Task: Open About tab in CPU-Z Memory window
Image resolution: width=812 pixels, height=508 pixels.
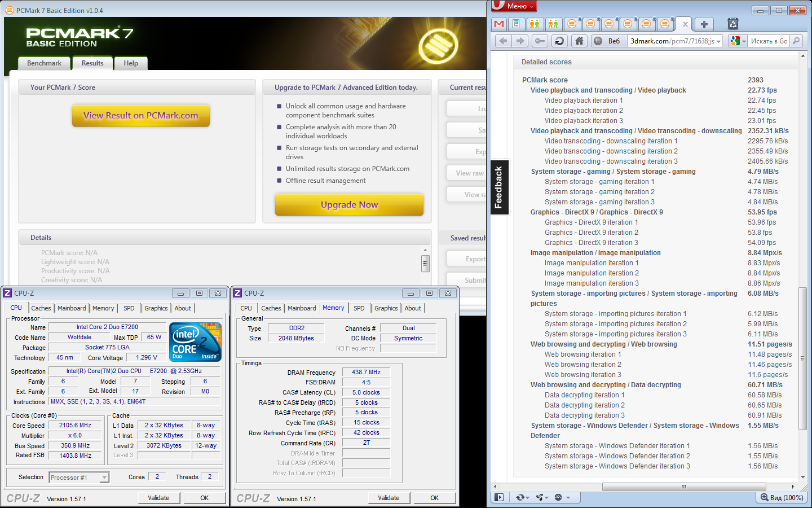Action: coord(413,308)
